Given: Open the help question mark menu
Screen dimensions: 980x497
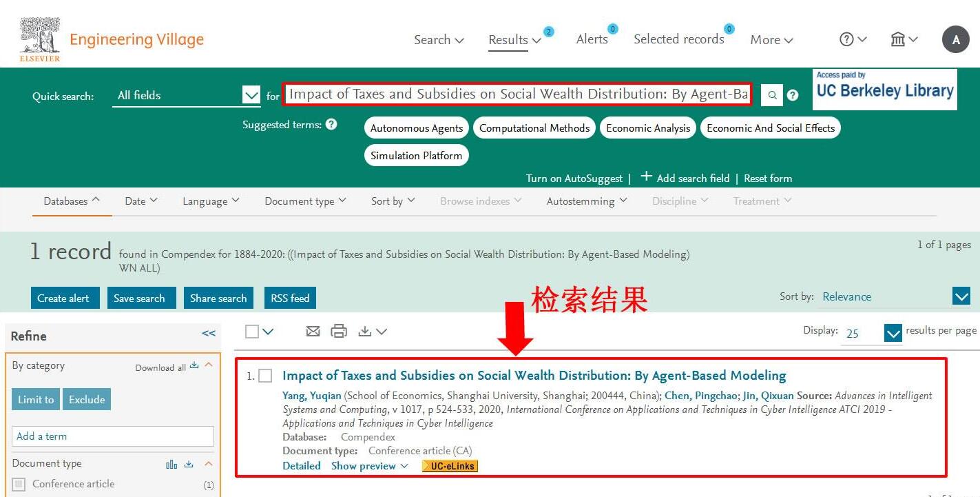Looking at the screenshot, I should click(853, 39).
